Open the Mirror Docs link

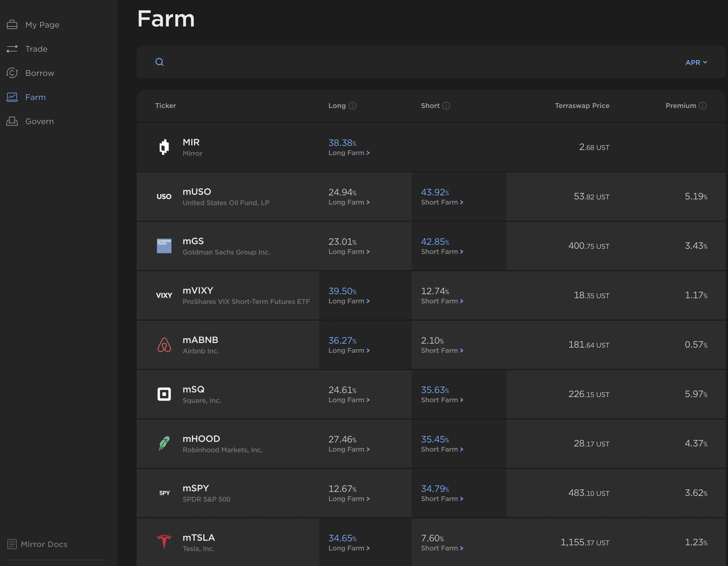point(44,544)
